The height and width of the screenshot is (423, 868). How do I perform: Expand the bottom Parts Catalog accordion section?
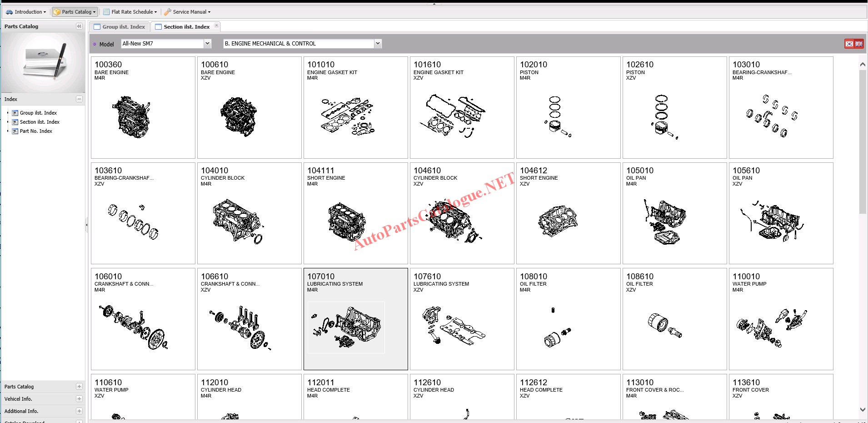tap(79, 387)
